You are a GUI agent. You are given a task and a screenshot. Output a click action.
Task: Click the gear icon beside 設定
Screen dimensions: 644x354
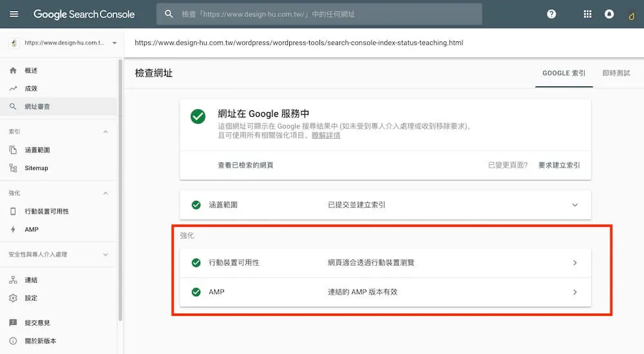(x=13, y=298)
